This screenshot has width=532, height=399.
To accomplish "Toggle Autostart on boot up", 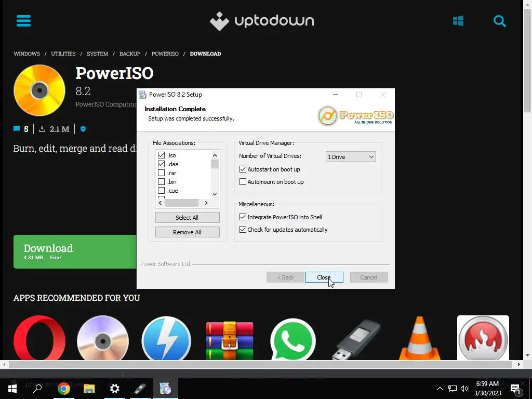I will tap(243, 169).
